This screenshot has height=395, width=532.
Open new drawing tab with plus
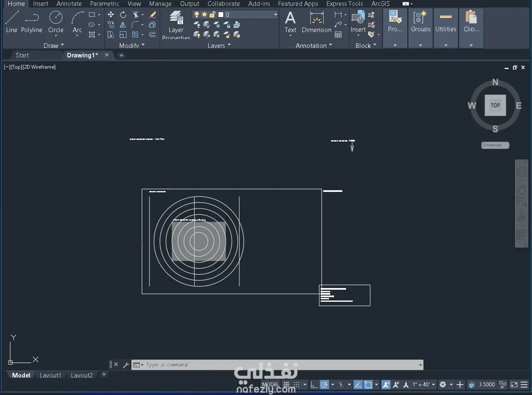(121, 55)
